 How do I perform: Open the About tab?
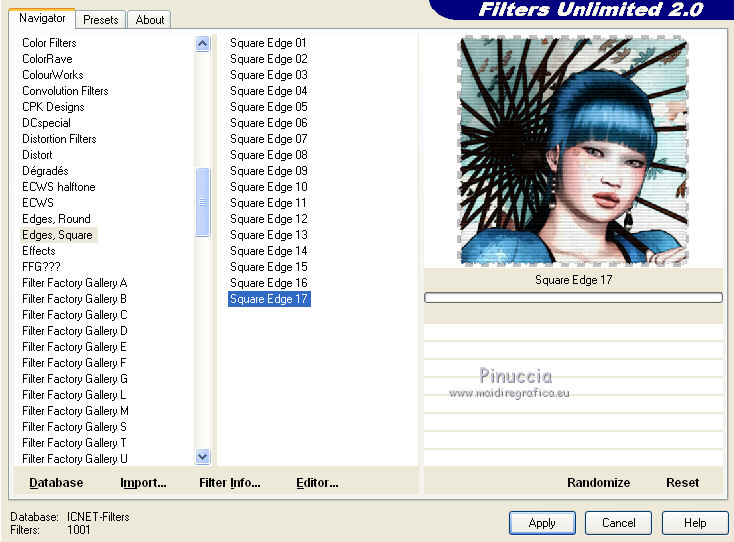150,20
